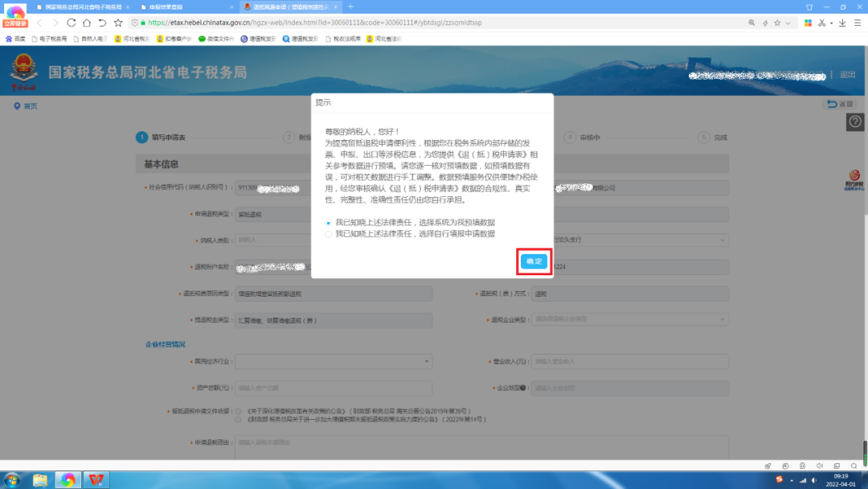Open the 微信文件 bookmark with the green icon
The image size is (868, 489).
tap(216, 39)
